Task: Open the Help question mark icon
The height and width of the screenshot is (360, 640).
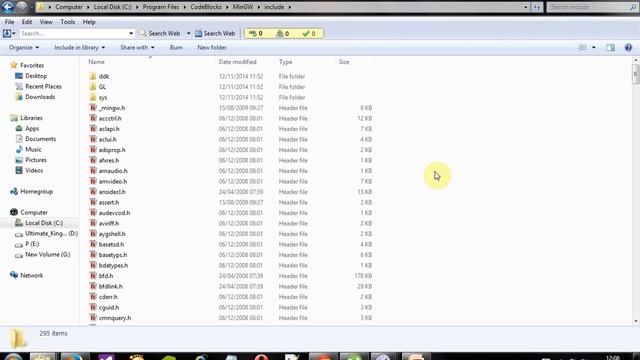Action: pos(628,48)
